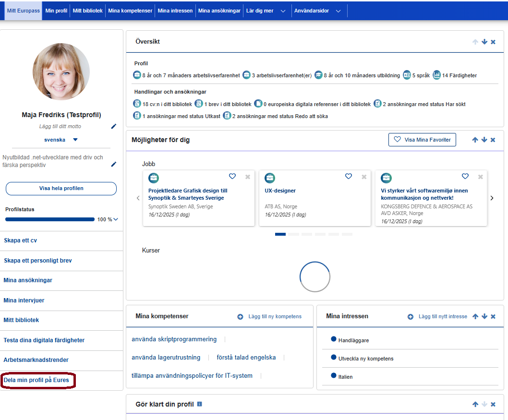Viewport: 508px width, 420px height.
Task: Expand the Lär dig mer menu
Action: (x=283, y=11)
